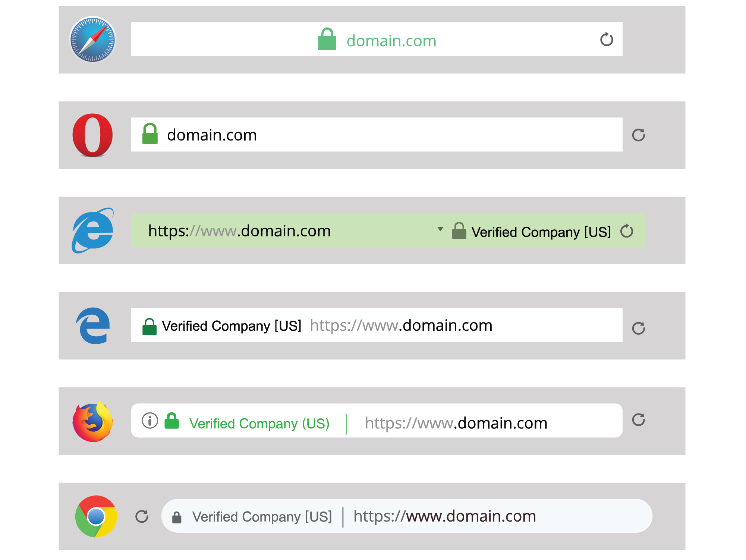746x560 pixels.
Task: Click the Opera reload button
Action: (638, 135)
